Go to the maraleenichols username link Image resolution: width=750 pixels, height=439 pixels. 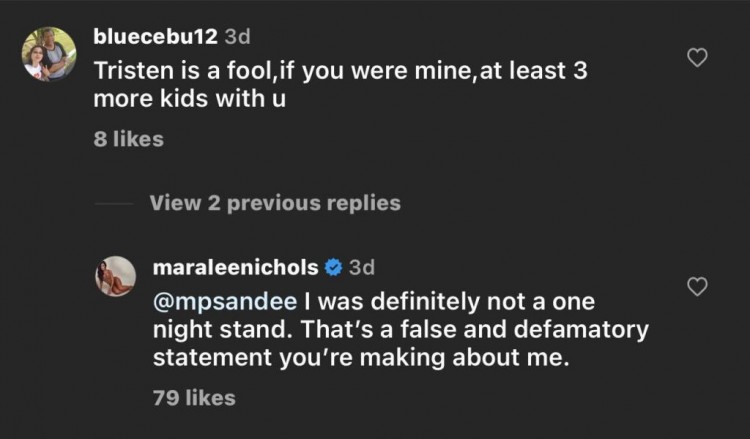point(235,268)
